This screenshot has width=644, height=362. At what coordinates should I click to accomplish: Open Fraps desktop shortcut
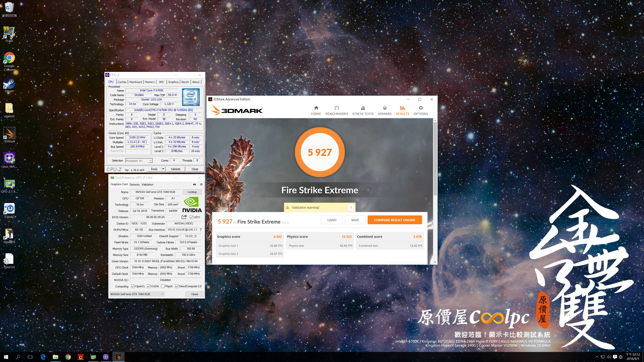click(x=9, y=35)
